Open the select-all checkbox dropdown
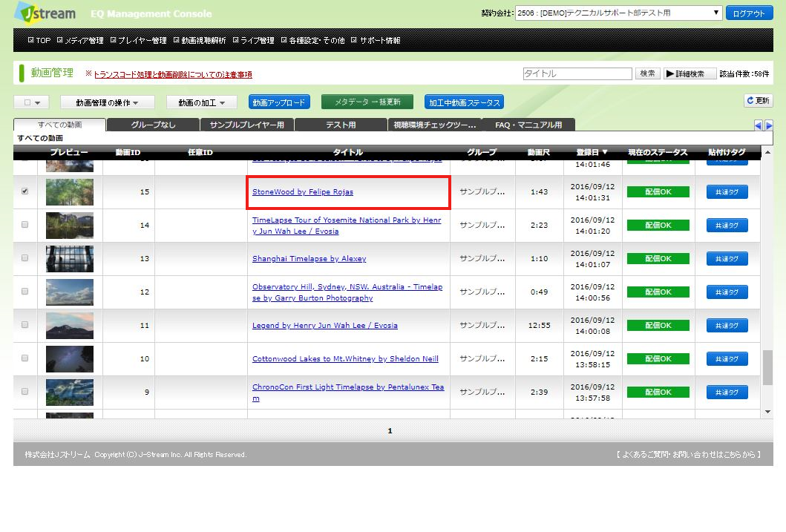 pyautogui.click(x=31, y=102)
